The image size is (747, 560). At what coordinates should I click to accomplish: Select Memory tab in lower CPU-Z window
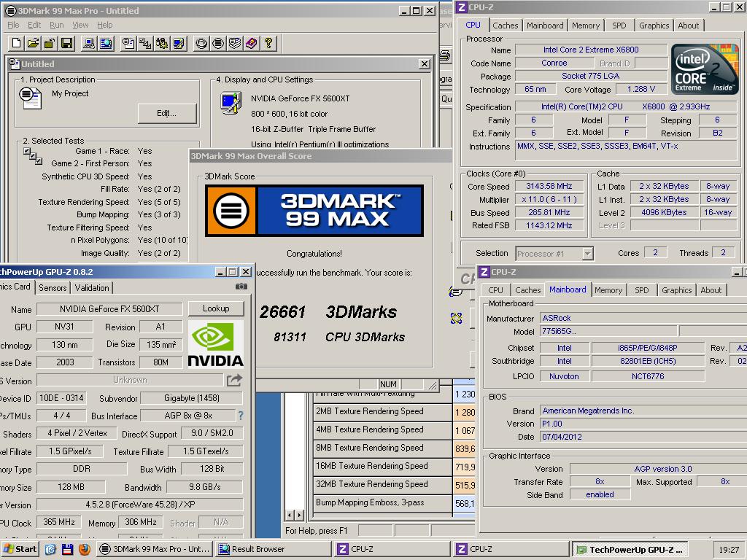[608, 290]
